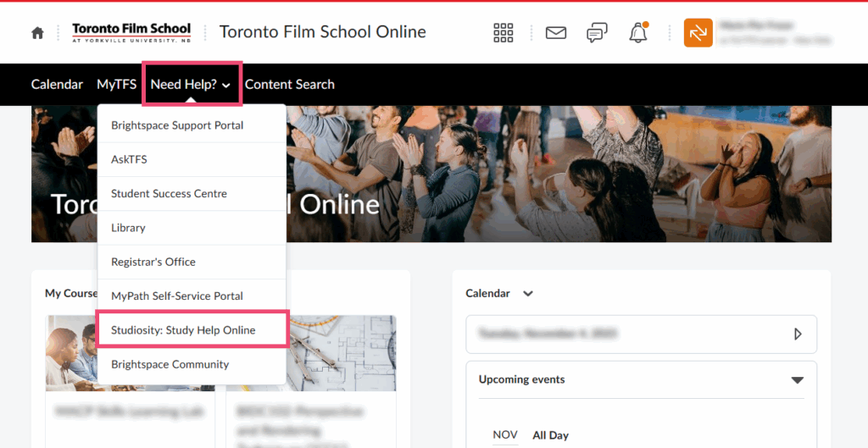Select MyTFS in the navigation bar
This screenshot has width=868, height=448.
(x=116, y=84)
